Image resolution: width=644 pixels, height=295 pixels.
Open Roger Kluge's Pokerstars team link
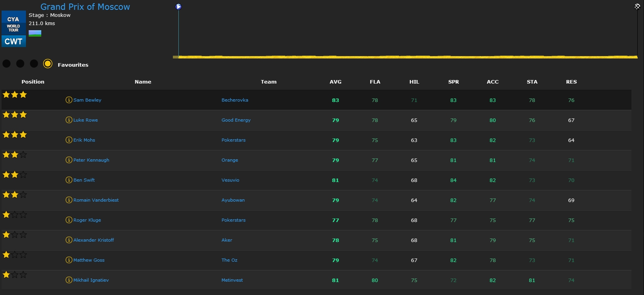tap(233, 220)
